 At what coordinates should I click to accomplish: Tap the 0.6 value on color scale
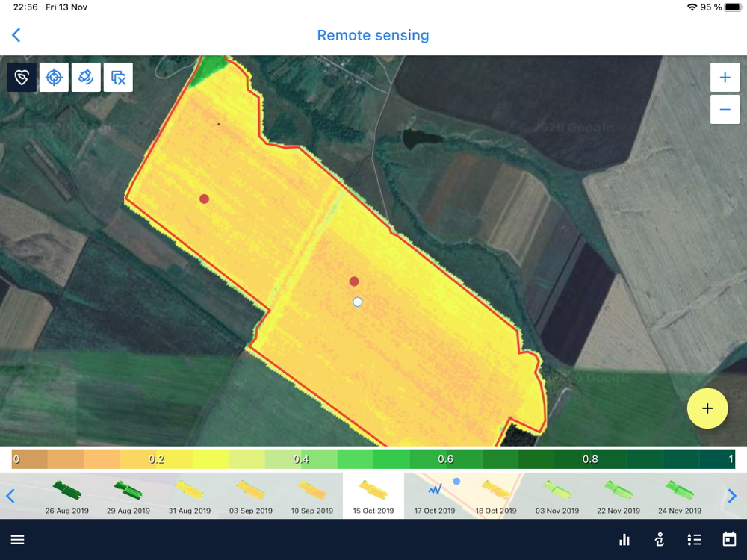(x=445, y=459)
